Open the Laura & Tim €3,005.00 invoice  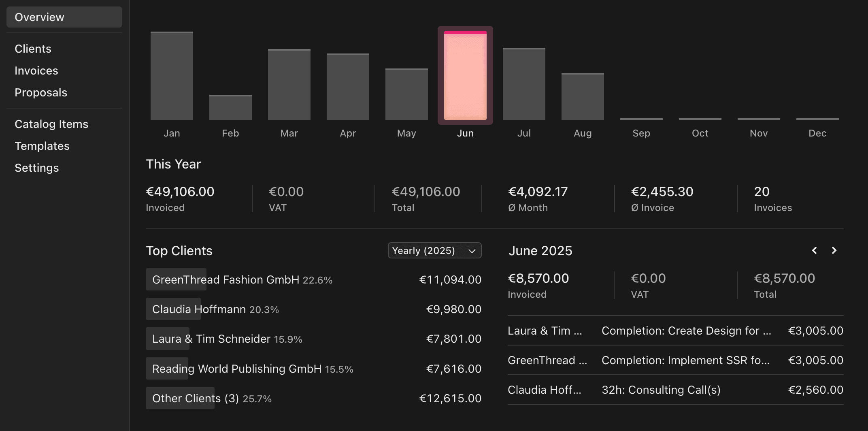pyautogui.click(x=675, y=331)
